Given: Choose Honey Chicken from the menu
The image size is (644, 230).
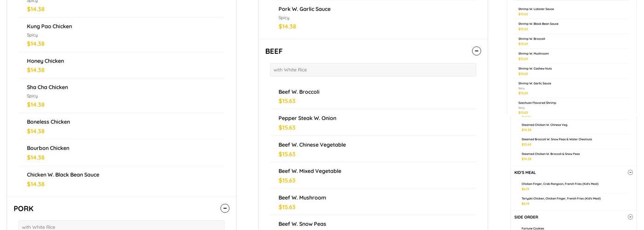Looking at the screenshot, I should click(x=46, y=61).
